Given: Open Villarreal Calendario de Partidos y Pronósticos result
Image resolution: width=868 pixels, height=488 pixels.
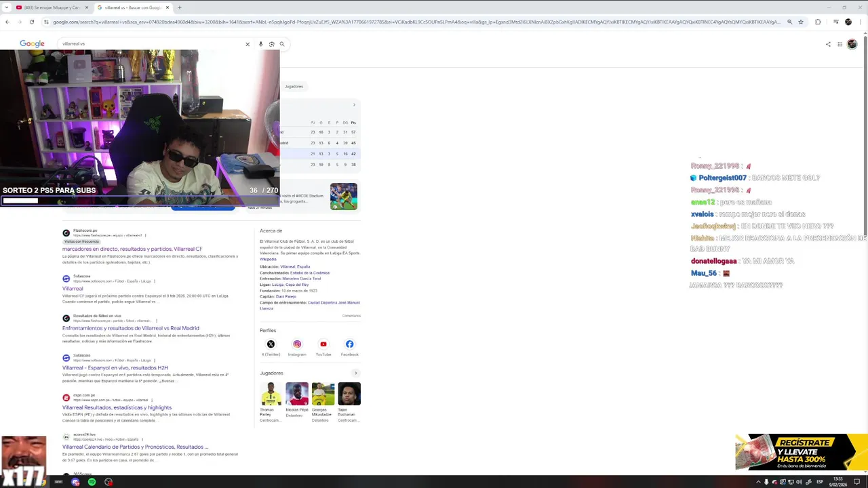Looking at the screenshot, I should point(135,447).
